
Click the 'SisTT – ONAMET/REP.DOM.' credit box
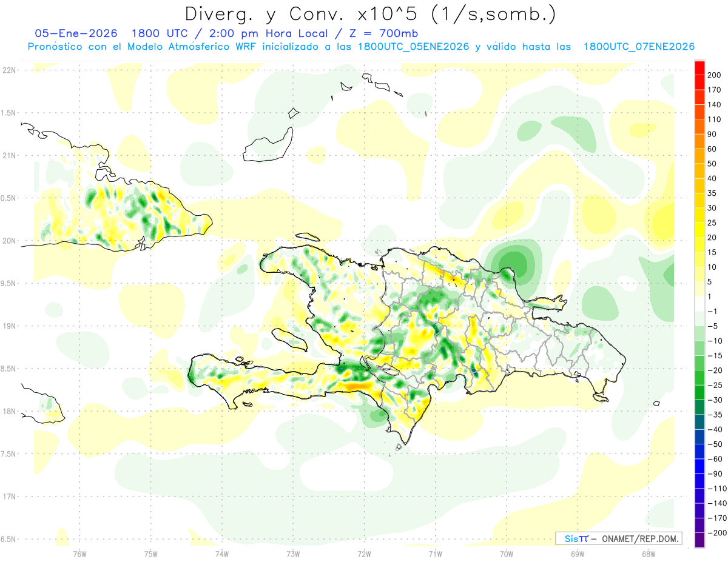(618, 538)
